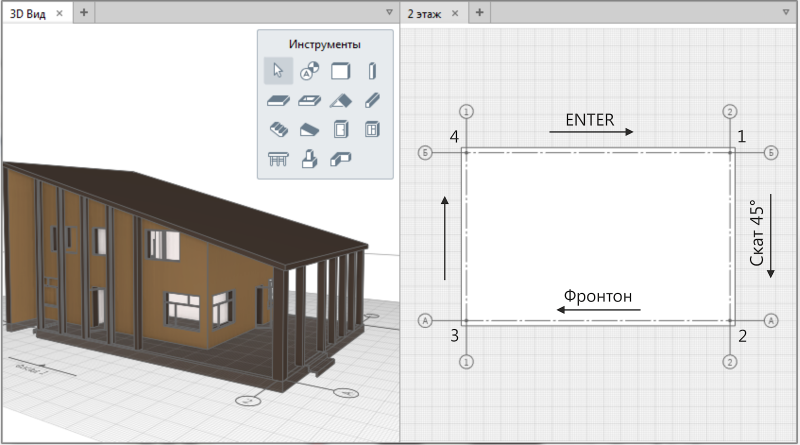Open tab list dropdown in 3D view pane
Screen dimensions: 800x445
(x=389, y=12)
